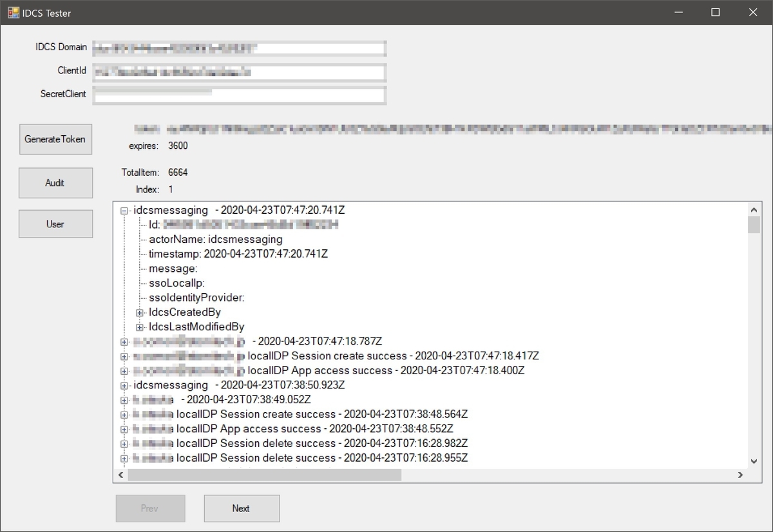Click the disabled Prev button
The image size is (773, 532).
tap(150, 508)
